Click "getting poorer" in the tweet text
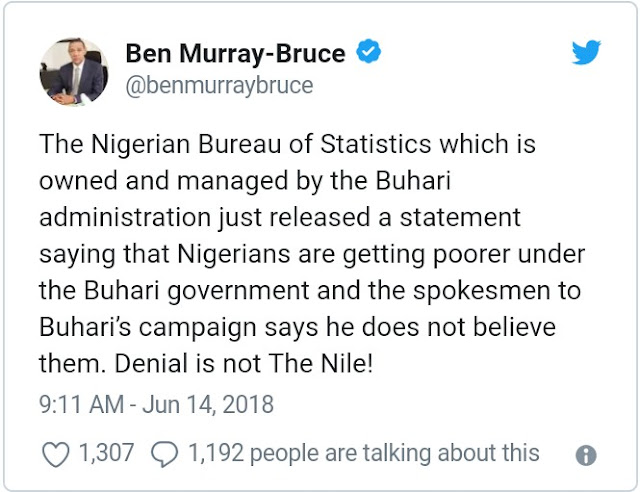 coord(435,255)
